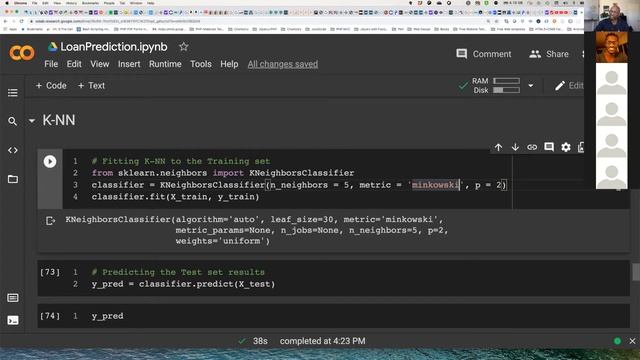Select cell 74 containing y_pred
Image resolution: width=640 pixels, height=360 pixels.
point(333,316)
